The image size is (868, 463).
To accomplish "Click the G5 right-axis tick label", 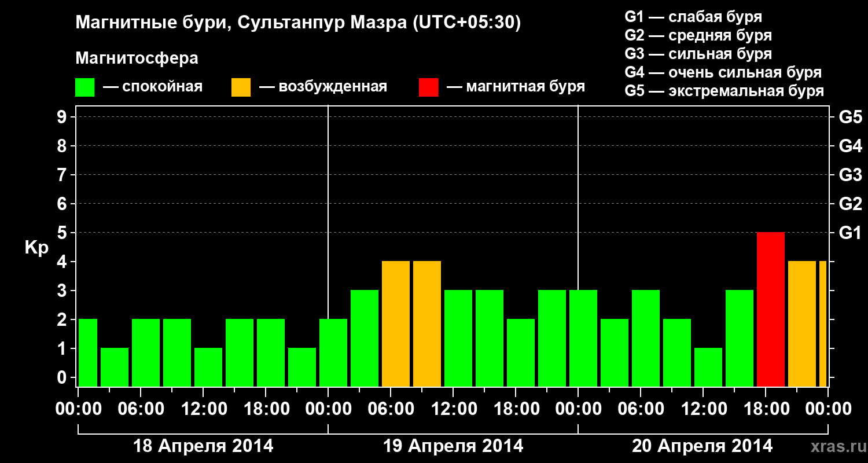I will tap(851, 117).
